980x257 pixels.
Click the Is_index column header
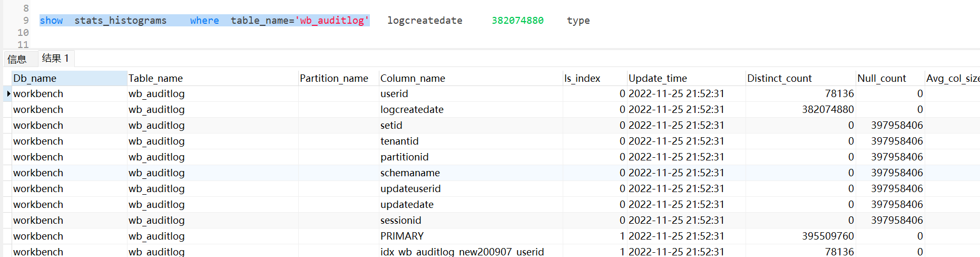pos(582,78)
